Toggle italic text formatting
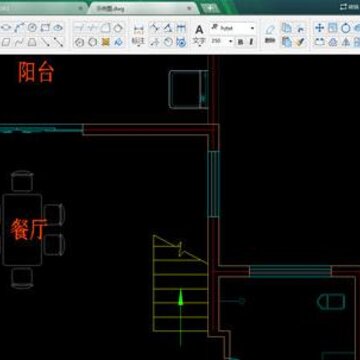Viewport: 360px width, 360px height. tap(251, 42)
